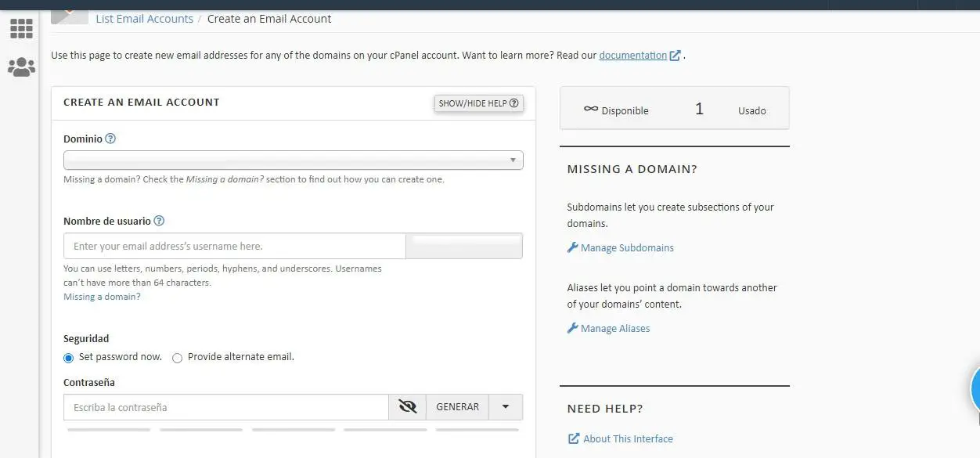Toggle help with SHOW/HIDE HELP button
Viewport: 980px width, 458px height.
[478, 103]
